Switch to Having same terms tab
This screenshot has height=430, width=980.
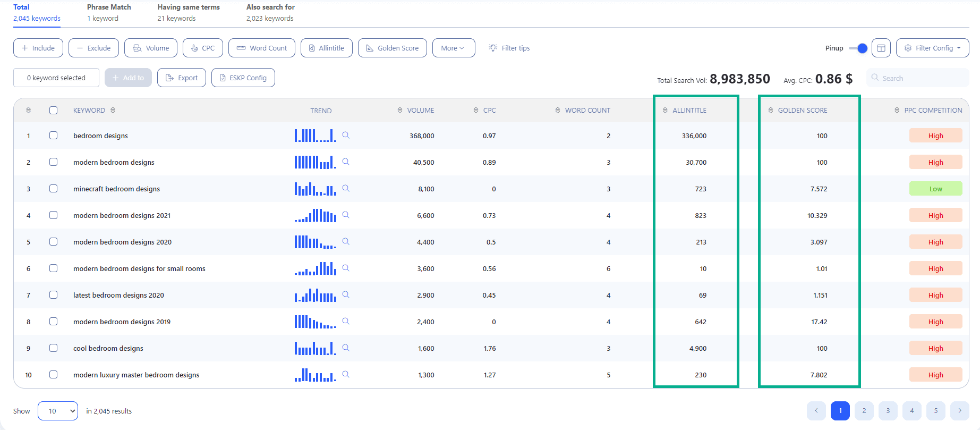click(189, 13)
